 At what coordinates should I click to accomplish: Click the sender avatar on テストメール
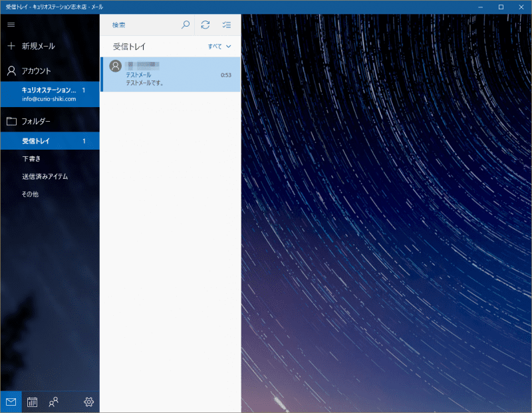pyautogui.click(x=115, y=66)
